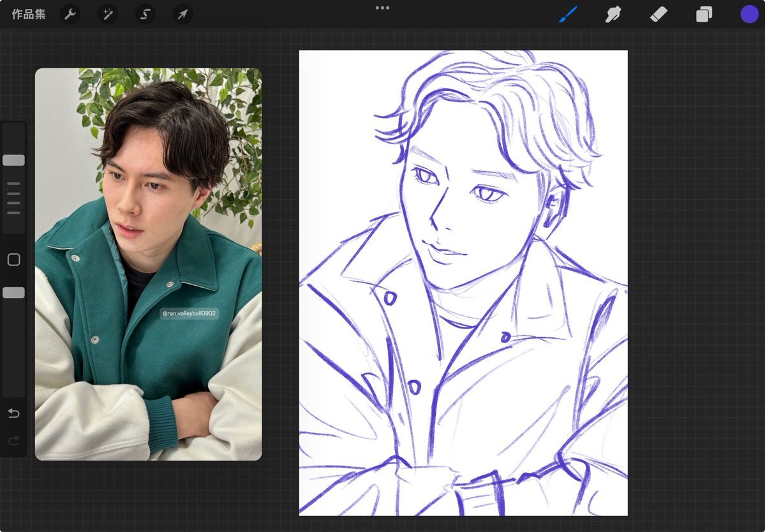
Task: Click the @ran.volleyball0902 tag on the photo
Action: (189, 313)
